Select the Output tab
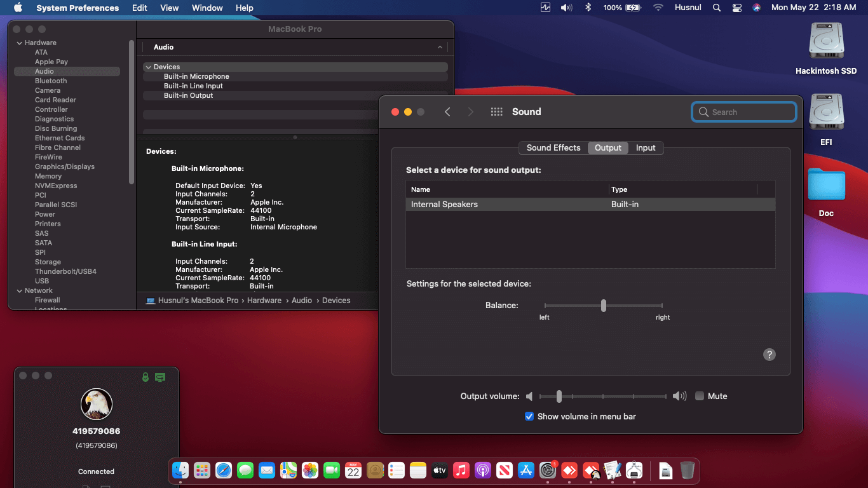 click(608, 147)
